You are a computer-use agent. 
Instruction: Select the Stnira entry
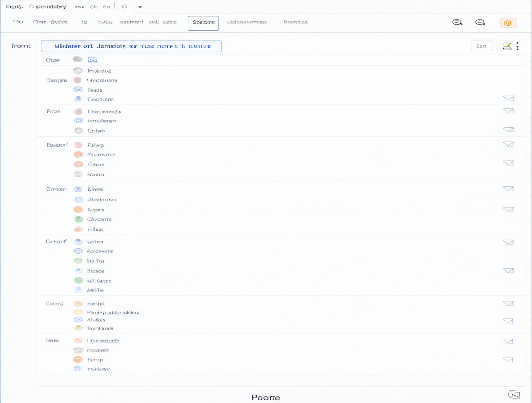[95, 175]
